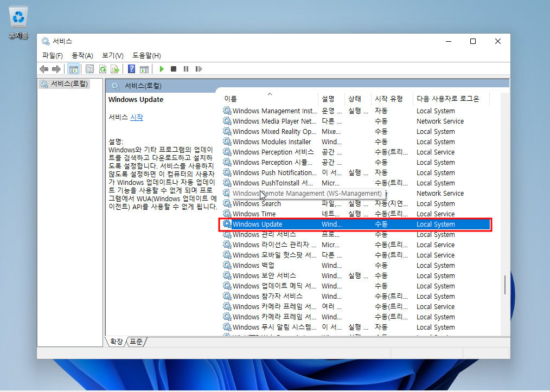The width and height of the screenshot is (550, 392).
Task: Select Windows 관리 서비스 row
Action: [356, 235]
